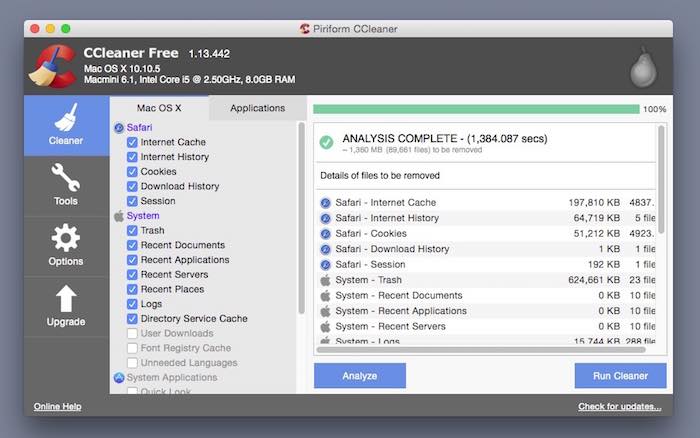Select 'System - Trash' result row text

[369, 280]
